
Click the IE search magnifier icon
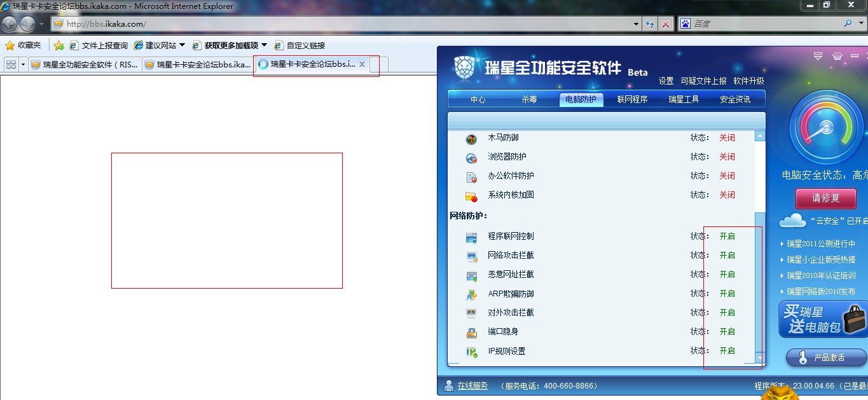[848, 24]
